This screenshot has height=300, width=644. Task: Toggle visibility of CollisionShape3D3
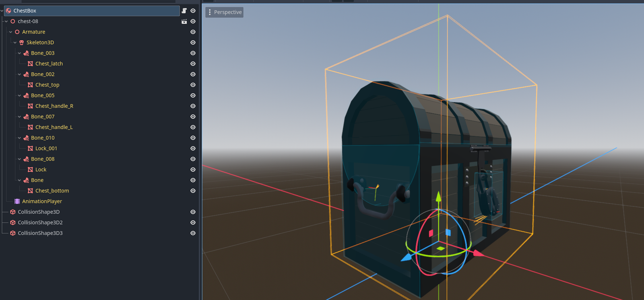(193, 233)
